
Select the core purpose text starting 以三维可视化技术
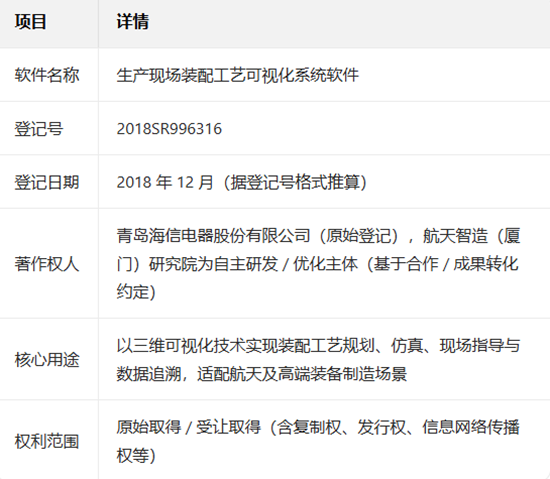[x=318, y=359]
